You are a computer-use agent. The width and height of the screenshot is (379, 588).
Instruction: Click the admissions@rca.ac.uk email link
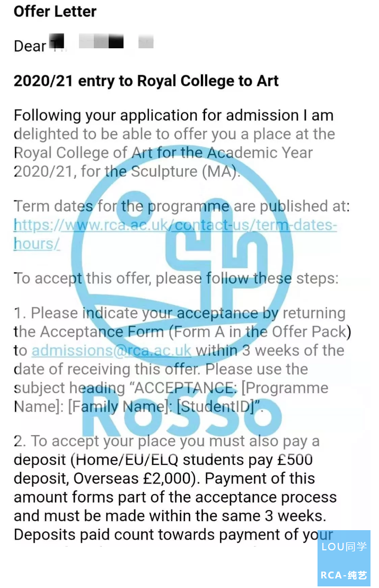pos(112,351)
